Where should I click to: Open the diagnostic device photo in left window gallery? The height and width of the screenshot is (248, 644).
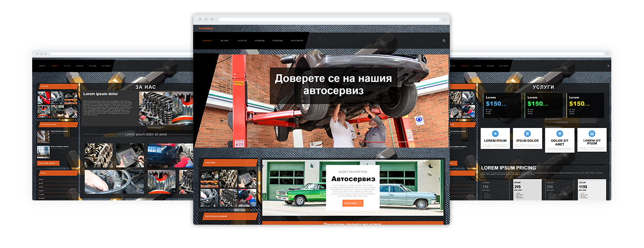[130, 156]
